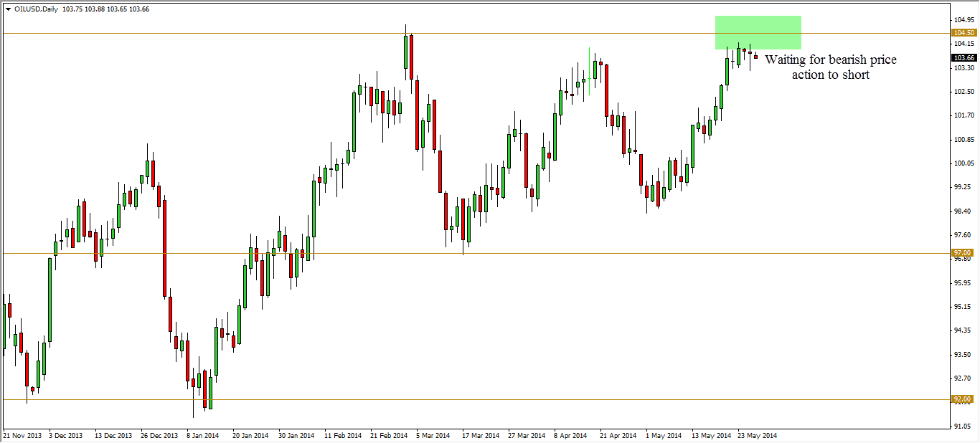Click the 13 May 2014 date label

710,435
